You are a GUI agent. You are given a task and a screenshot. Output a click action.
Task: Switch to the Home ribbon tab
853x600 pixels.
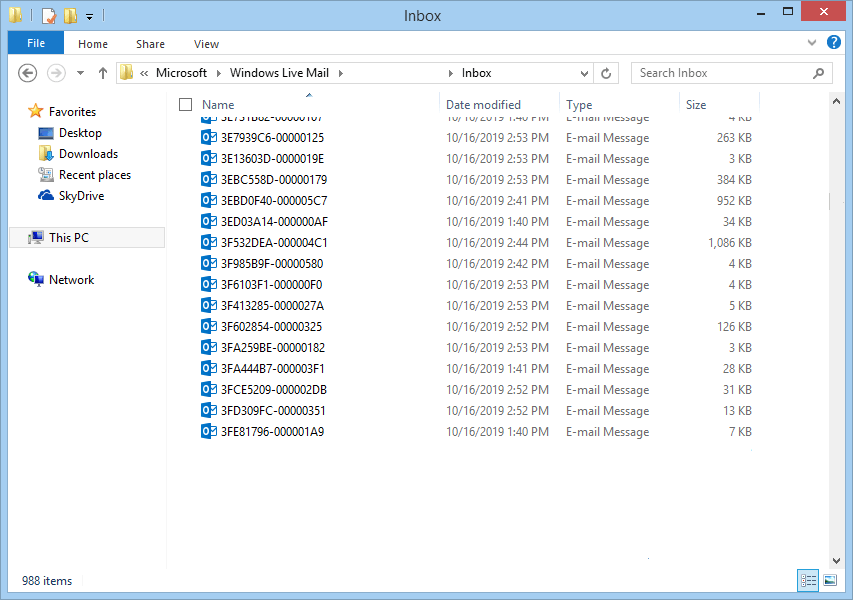pos(92,44)
